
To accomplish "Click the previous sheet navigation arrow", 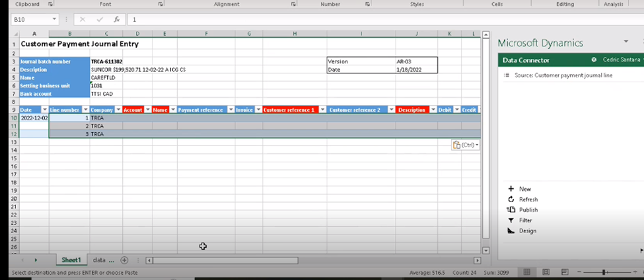I will click(22, 260).
